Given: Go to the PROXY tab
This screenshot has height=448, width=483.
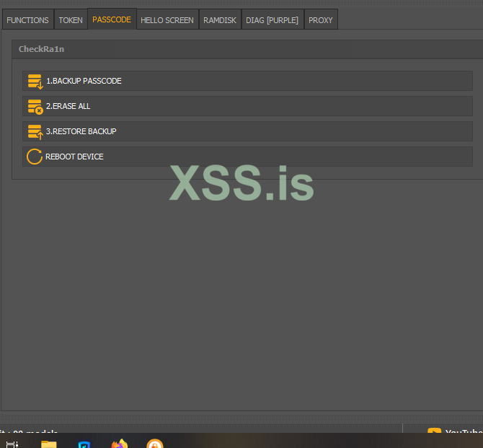Looking at the screenshot, I should tap(321, 19).
